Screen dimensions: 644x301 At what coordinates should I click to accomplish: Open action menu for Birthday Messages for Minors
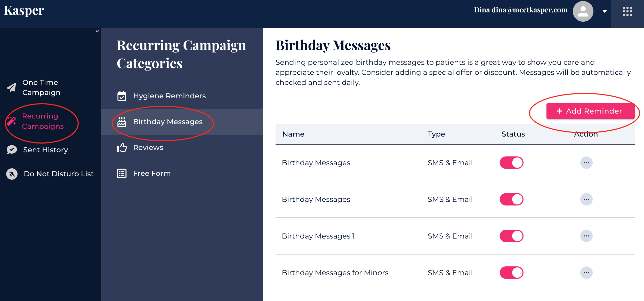pyautogui.click(x=586, y=273)
